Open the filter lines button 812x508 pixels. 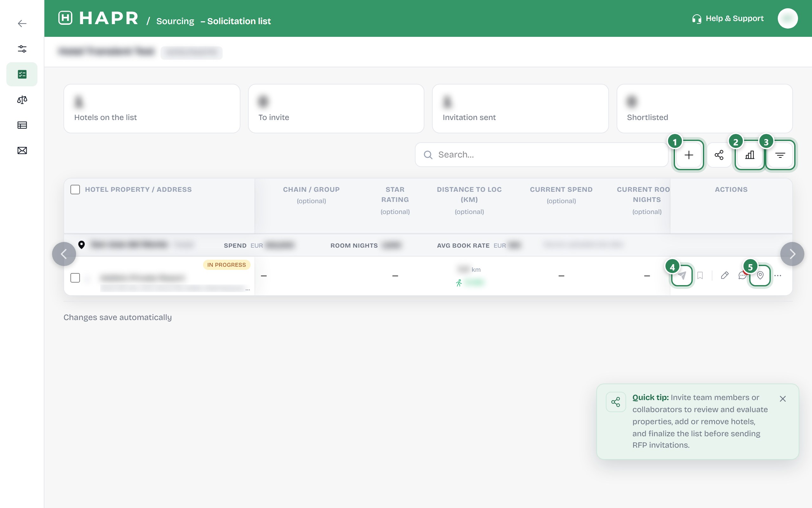point(780,155)
